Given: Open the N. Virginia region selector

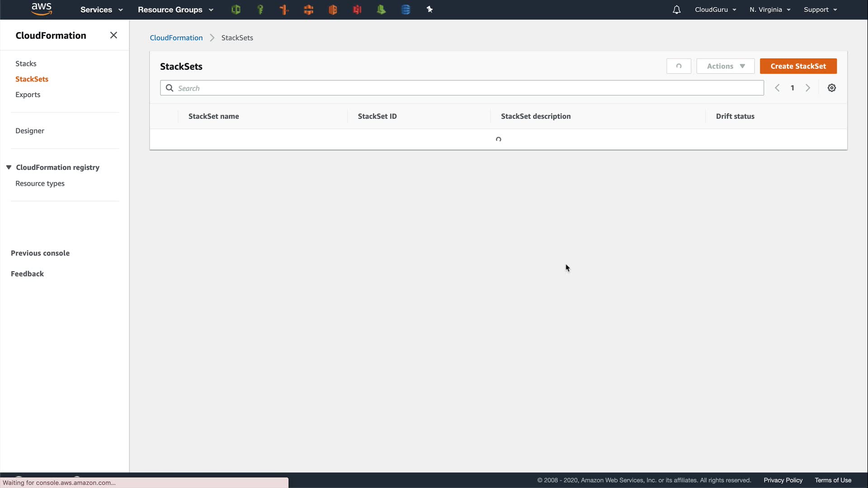Looking at the screenshot, I should click(x=769, y=9).
